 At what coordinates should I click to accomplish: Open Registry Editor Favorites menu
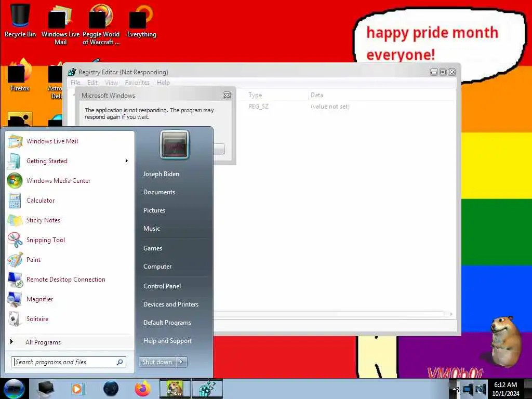(137, 83)
